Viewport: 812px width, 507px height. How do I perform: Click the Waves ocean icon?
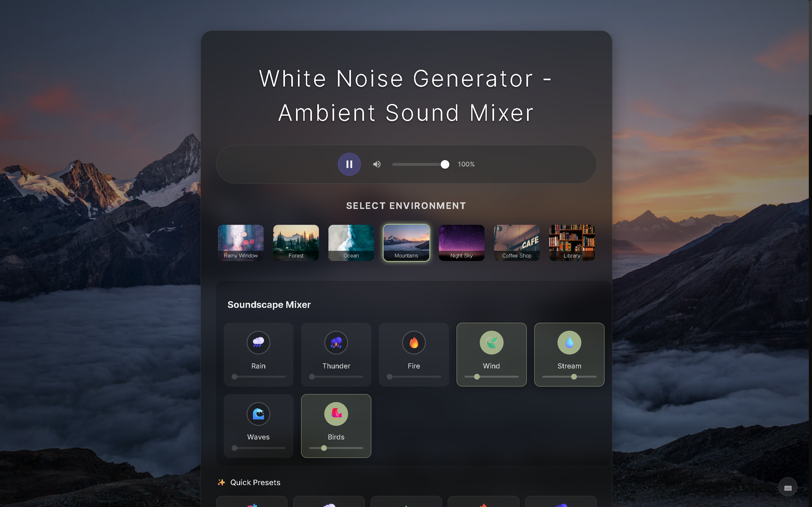click(258, 414)
